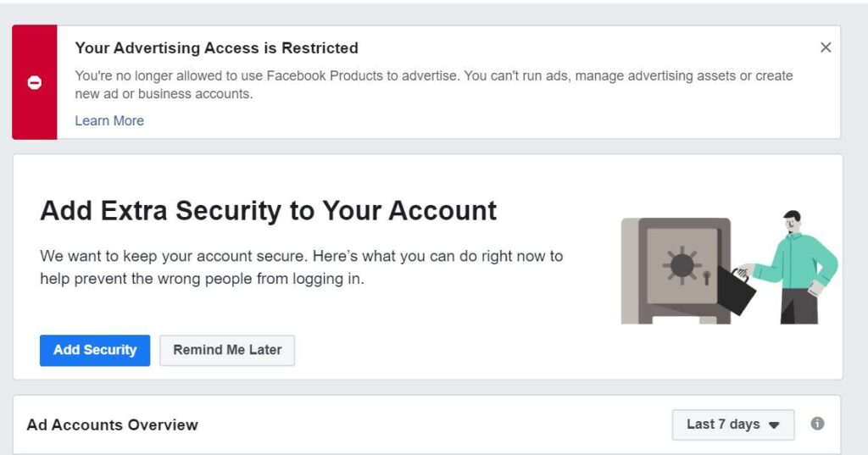
Task: Open the Last 7 days dropdown
Action: 732,424
